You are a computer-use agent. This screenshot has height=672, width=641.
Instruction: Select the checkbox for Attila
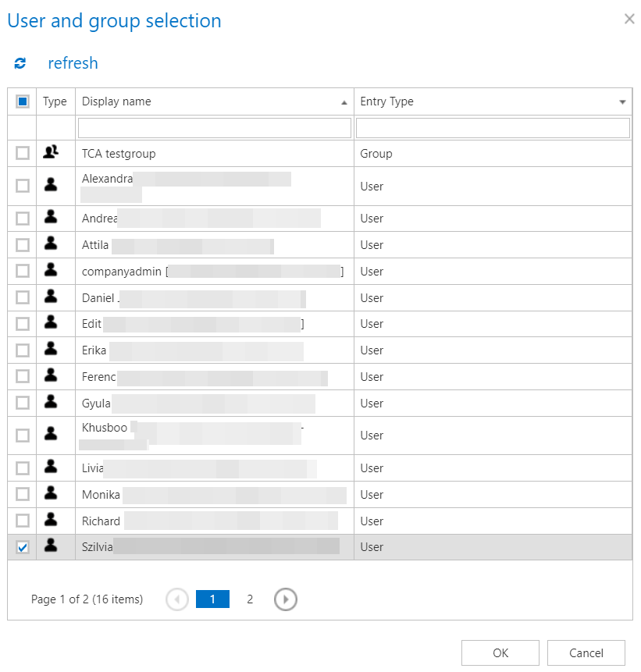pyautogui.click(x=23, y=245)
